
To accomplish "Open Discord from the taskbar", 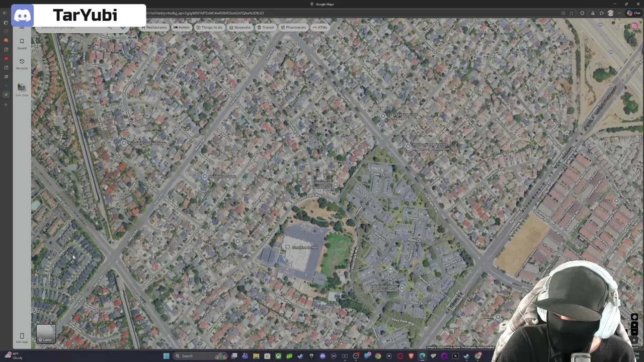I will pyautogui.click(x=323, y=356).
